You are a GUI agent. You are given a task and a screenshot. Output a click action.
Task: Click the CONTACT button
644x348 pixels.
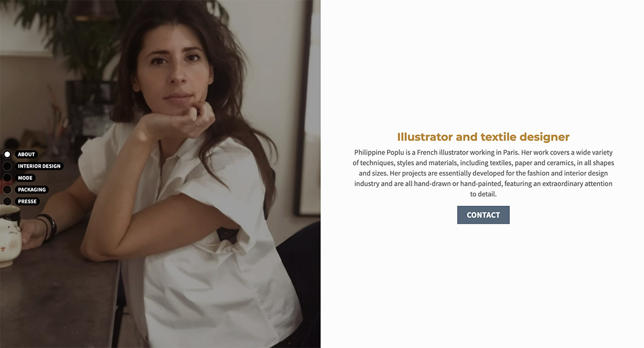[x=483, y=215]
